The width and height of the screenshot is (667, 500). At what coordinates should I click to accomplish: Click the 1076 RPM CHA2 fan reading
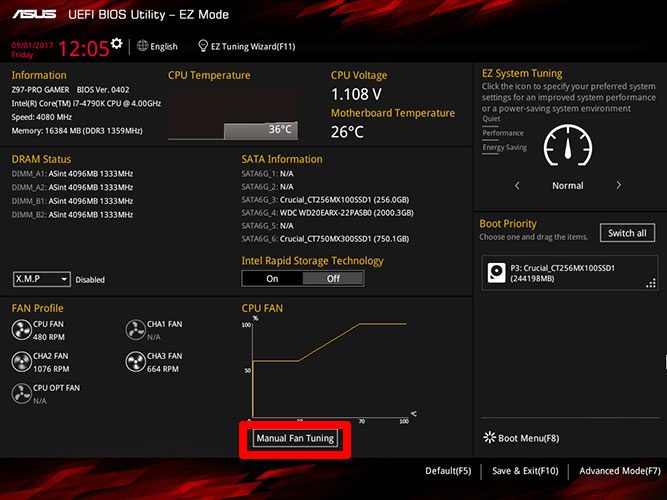tap(51, 369)
